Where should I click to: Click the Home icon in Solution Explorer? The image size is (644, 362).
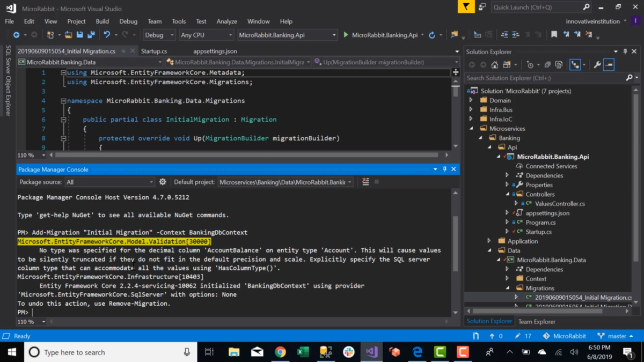click(494, 65)
